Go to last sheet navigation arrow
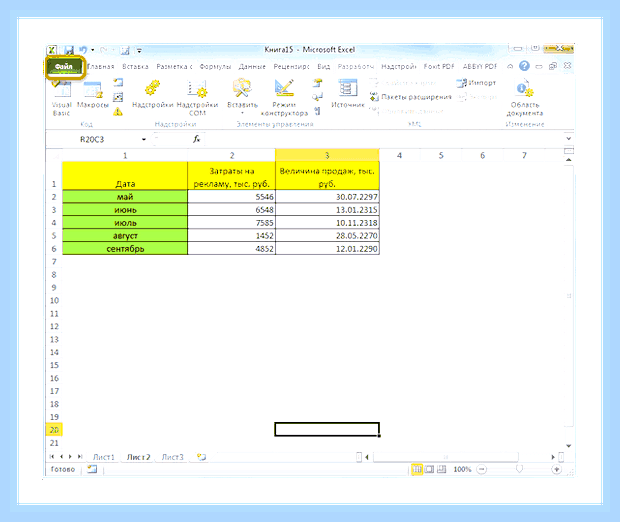 pos(79,457)
